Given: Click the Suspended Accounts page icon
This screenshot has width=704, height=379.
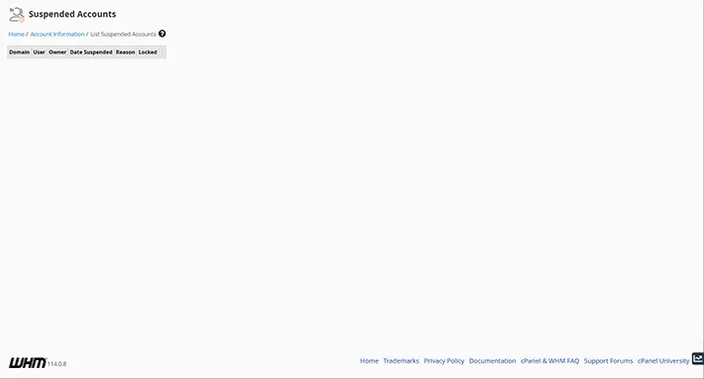Looking at the screenshot, I should tap(17, 14).
